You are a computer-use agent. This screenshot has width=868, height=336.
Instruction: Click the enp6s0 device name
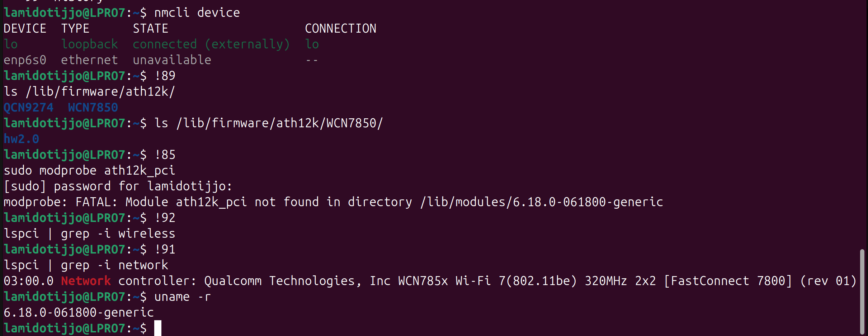(x=25, y=60)
